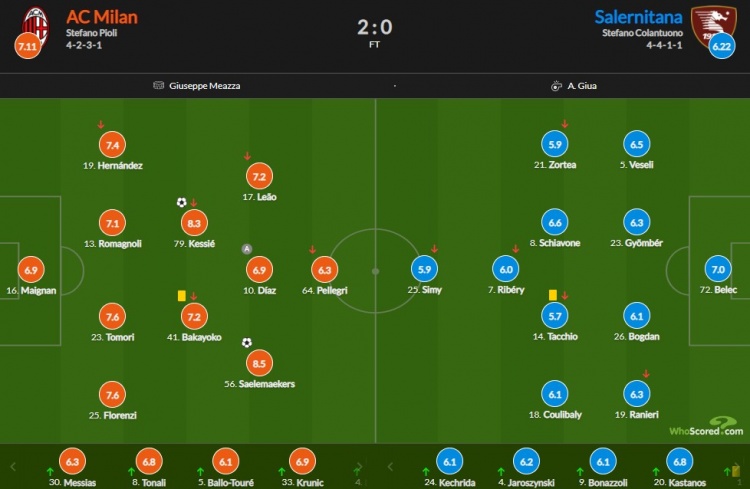Click the AC Milan club crest
This screenshot has height=489, width=750.
tap(35, 26)
